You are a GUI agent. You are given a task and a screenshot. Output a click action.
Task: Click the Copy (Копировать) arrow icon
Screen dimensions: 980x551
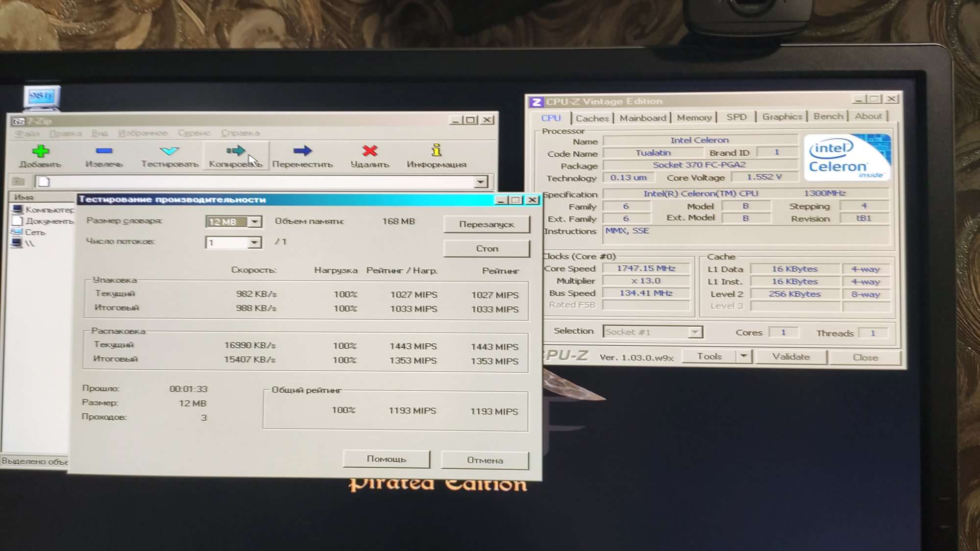(x=235, y=150)
